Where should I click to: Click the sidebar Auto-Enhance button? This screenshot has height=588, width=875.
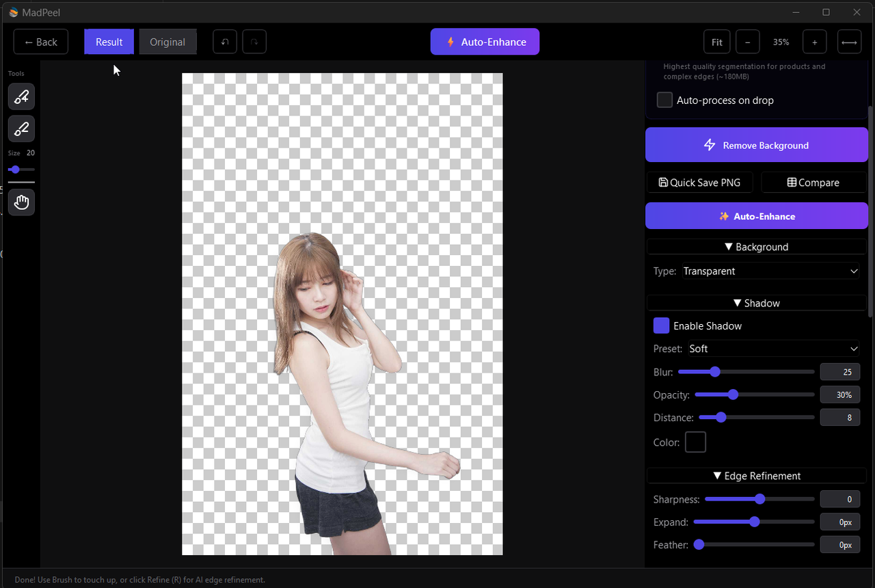click(x=757, y=216)
